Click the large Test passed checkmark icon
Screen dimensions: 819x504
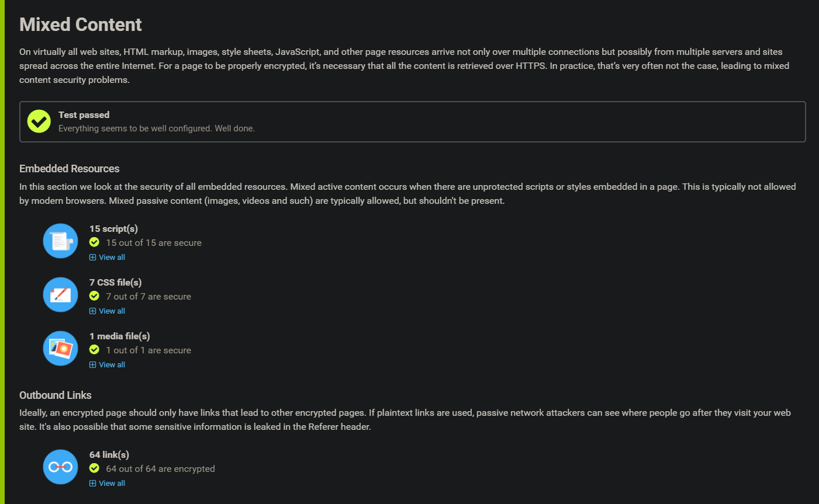39,121
